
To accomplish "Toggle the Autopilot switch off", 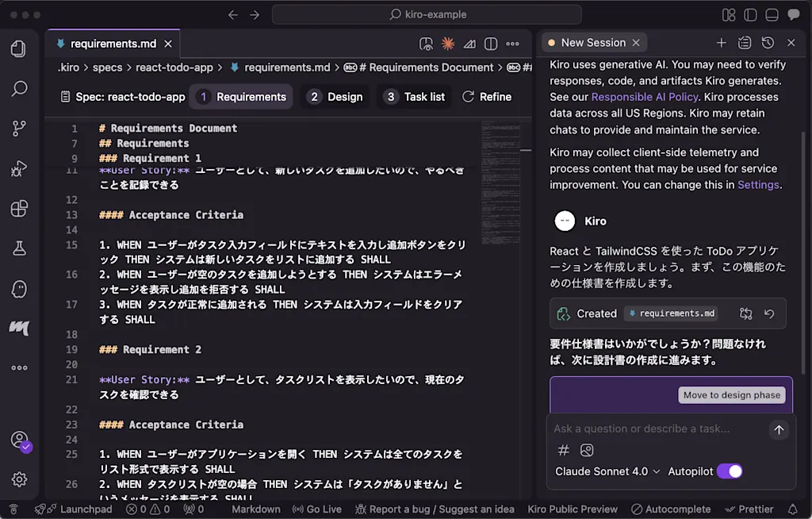I will (730, 471).
